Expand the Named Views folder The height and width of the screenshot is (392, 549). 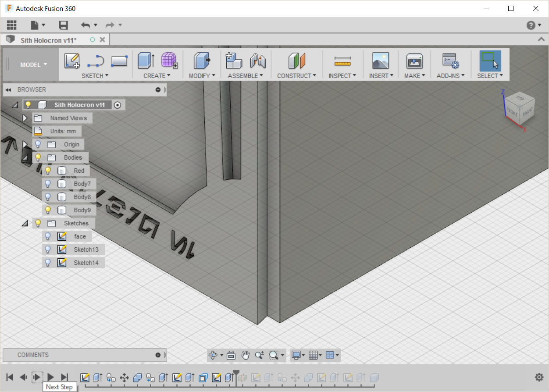tap(25, 118)
